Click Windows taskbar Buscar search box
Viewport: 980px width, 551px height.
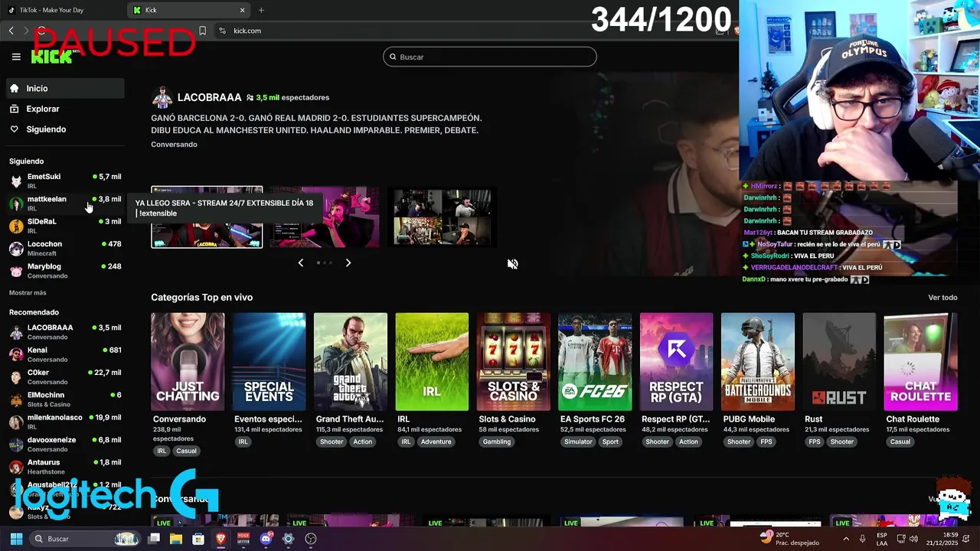point(86,539)
